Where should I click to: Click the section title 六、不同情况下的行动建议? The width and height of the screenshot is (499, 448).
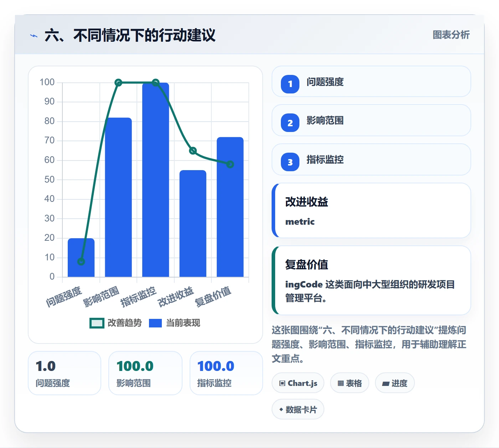coord(130,36)
